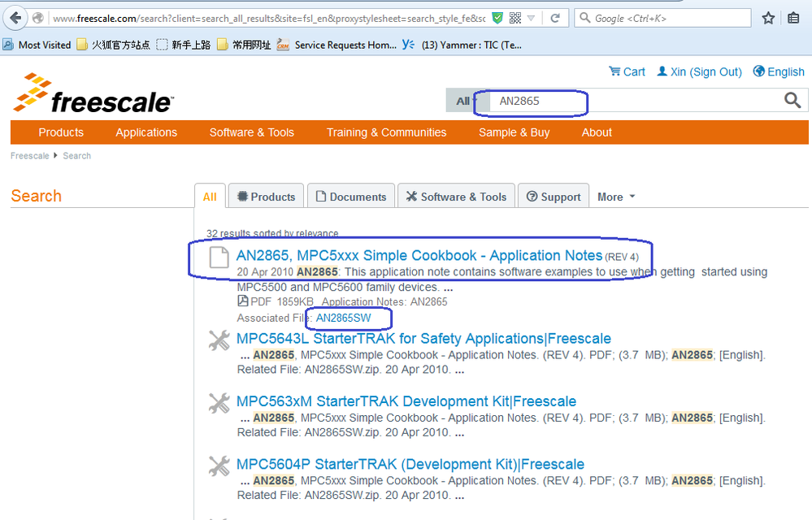
Task: Click the Freescale breadcrumb link
Action: (x=29, y=156)
